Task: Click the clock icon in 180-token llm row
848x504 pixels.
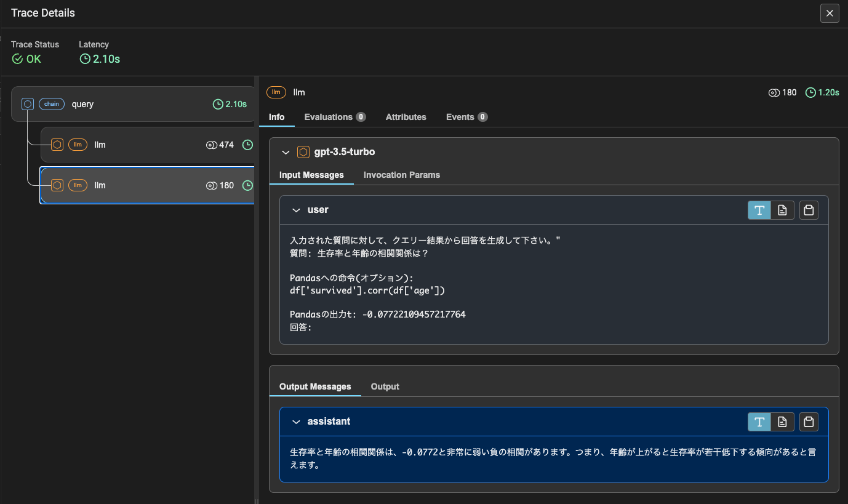Action: pos(247,186)
